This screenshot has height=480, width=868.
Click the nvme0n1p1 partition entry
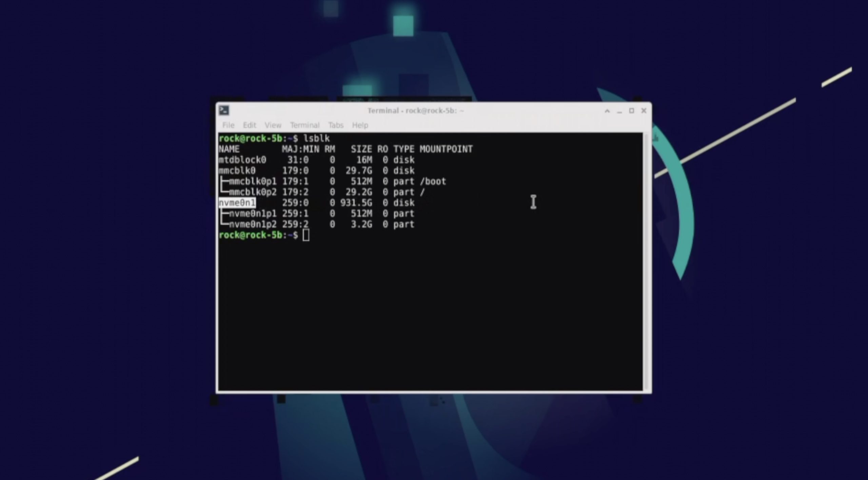[253, 214]
